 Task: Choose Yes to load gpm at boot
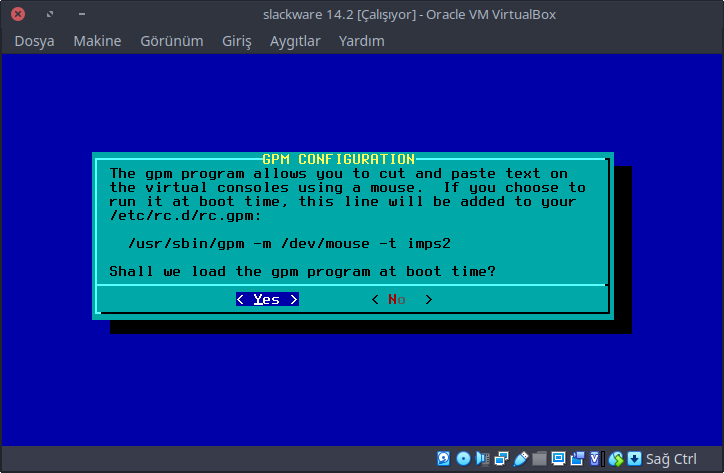(x=267, y=299)
